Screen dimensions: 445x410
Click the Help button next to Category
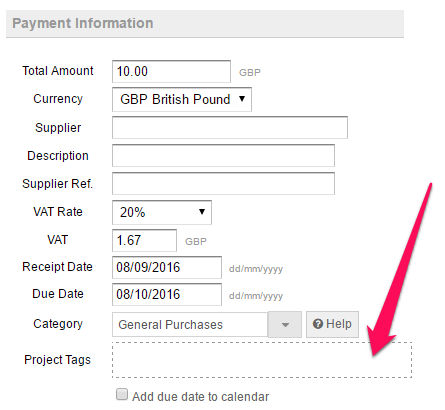click(332, 324)
